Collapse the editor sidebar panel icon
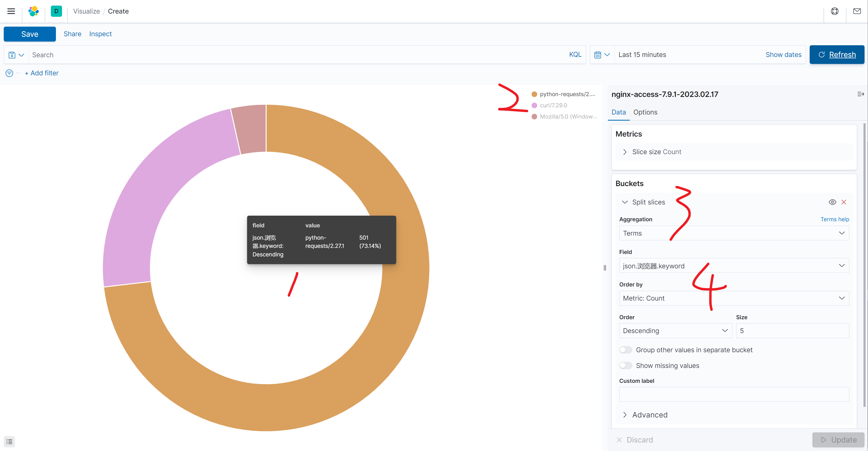The width and height of the screenshot is (868, 451). pyautogui.click(x=860, y=94)
